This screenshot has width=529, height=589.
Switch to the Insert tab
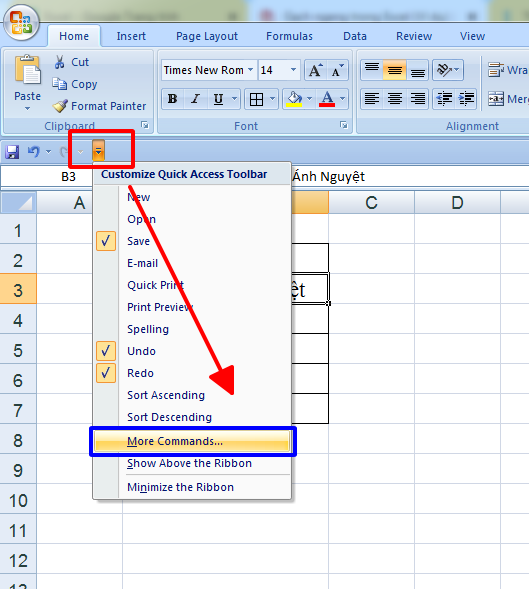tap(131, 36)
